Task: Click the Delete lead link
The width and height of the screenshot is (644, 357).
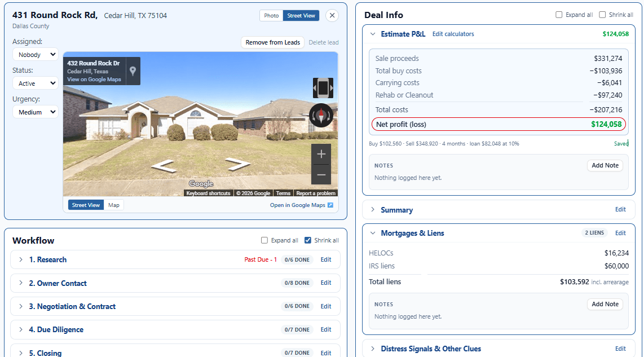Action: coord(324,42)
